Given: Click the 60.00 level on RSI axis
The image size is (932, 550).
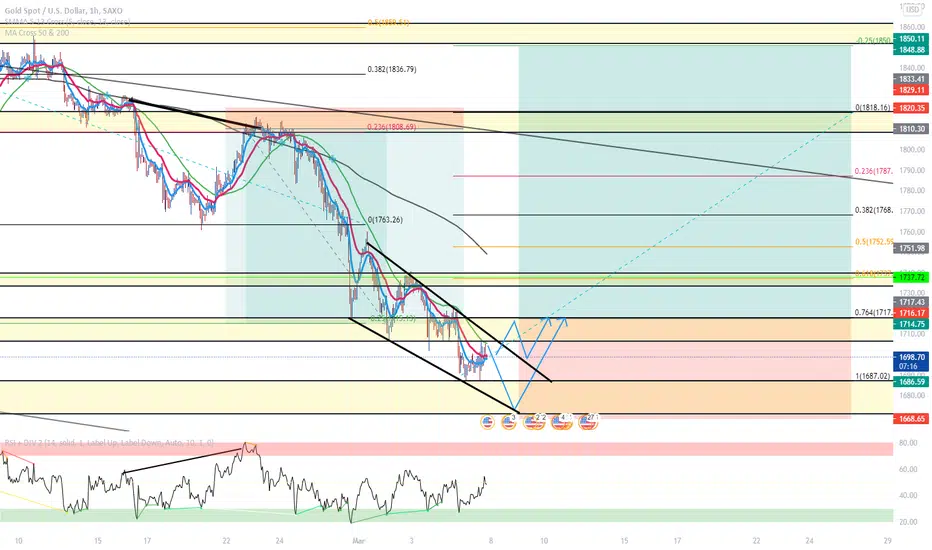Looking at the screenshot, I should (x=908, y=469).
